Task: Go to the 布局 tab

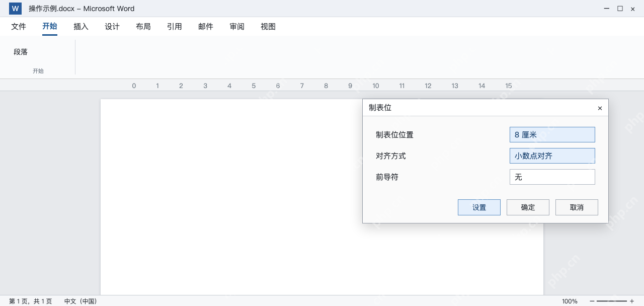Action: [143, 27]
